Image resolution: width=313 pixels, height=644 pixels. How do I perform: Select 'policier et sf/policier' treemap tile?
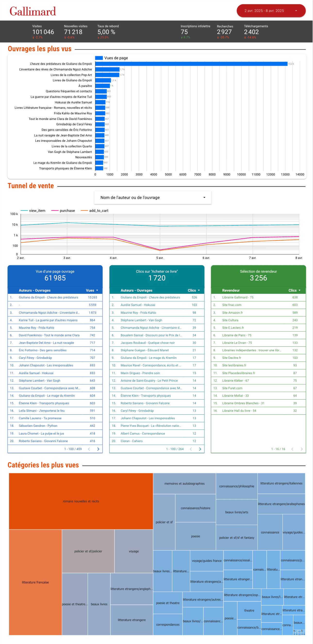click(x=88, y=551)
